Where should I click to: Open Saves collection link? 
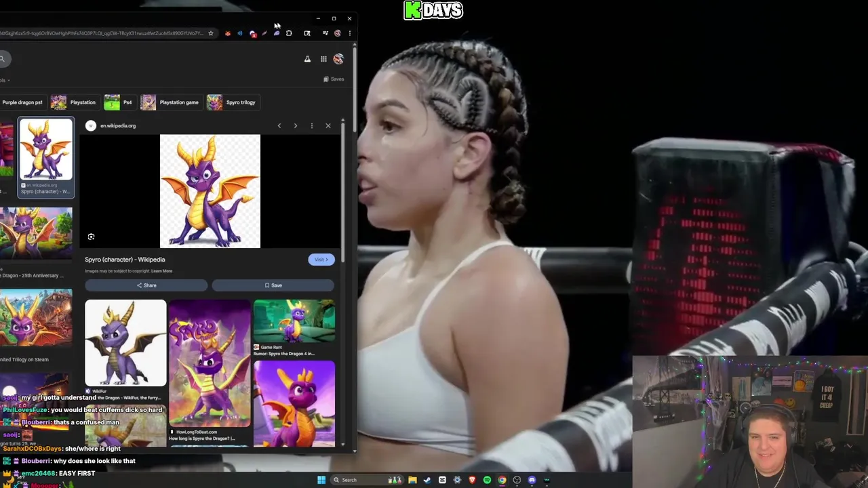tap(334, 79)
